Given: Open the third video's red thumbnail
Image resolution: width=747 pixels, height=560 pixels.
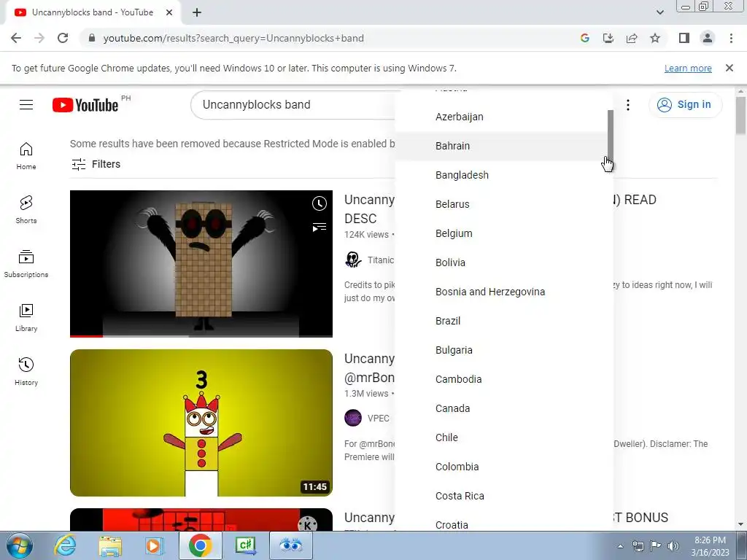Looking at the screenshot, I should point(201,519).
